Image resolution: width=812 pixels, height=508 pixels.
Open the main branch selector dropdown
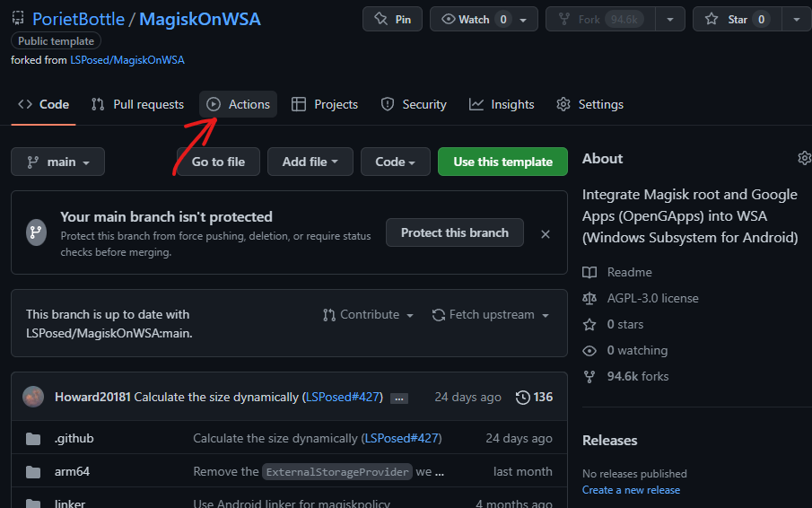point(58,162)
